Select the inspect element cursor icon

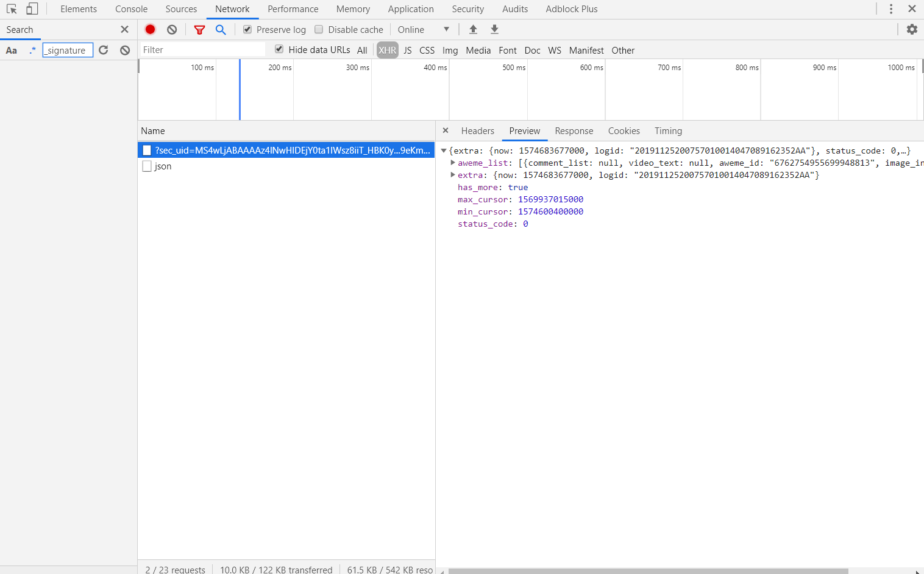[x=12, y=9]
